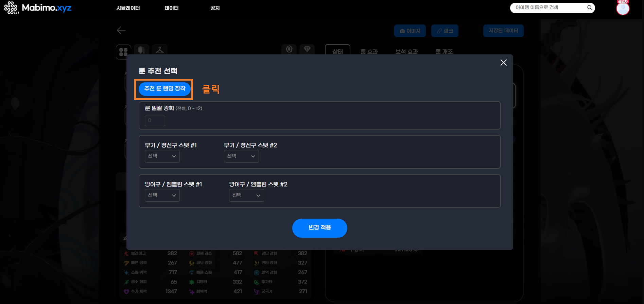
Task: Switch to the 상태 tab
Action: pyautogui.click(x=337, y=51)
